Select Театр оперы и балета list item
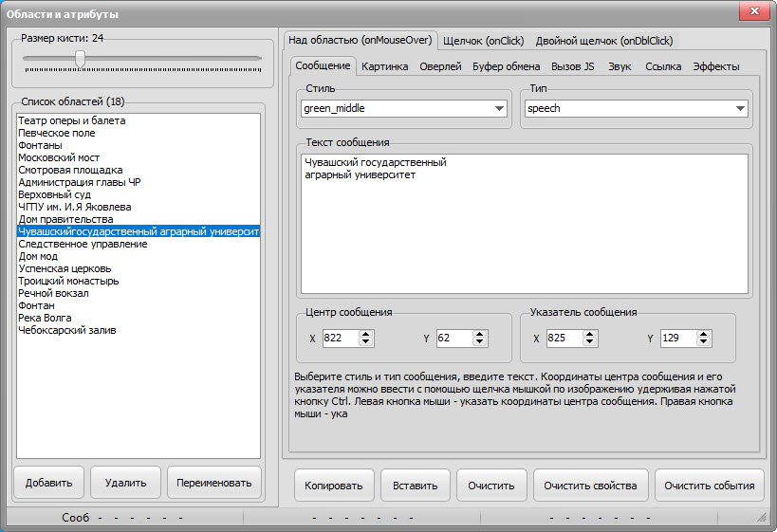The height and width of the screenshot is (532, 777). point(71,120)
